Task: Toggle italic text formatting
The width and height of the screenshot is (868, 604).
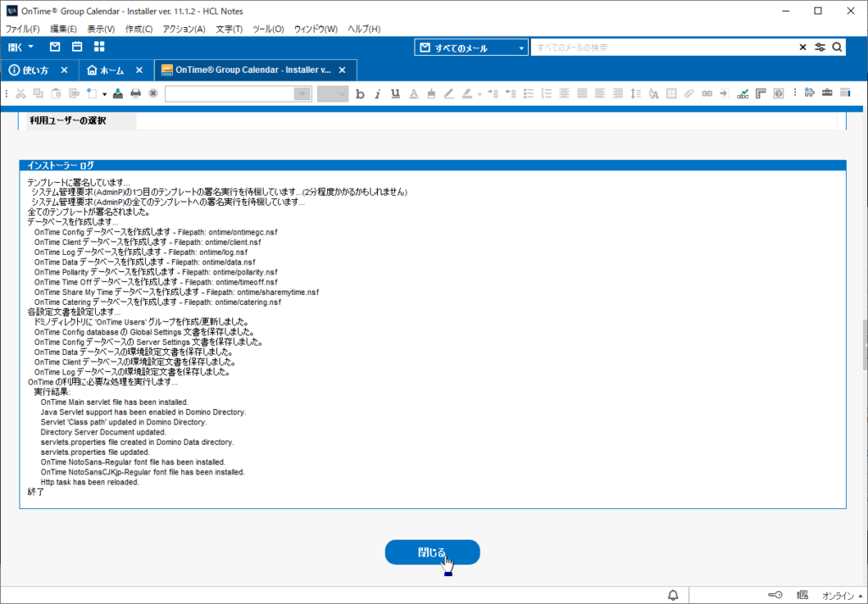Action: click(x=377, y=94)
